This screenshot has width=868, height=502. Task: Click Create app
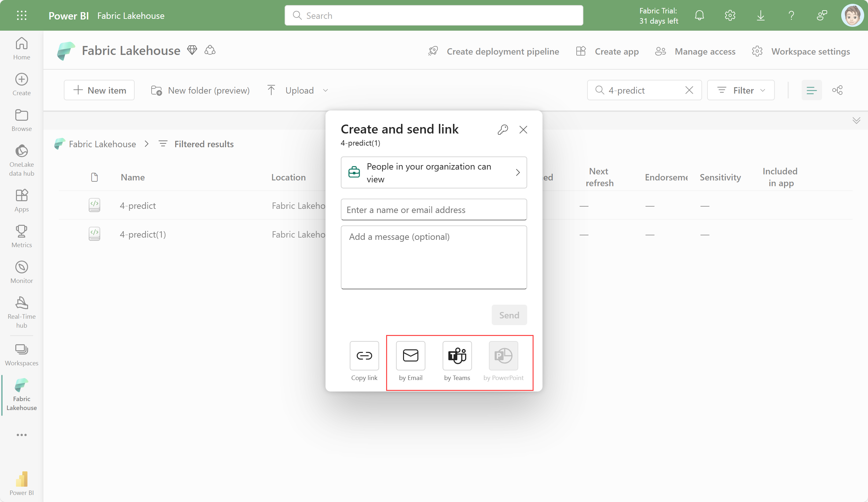pyautogui.click(x=607, y=51)
